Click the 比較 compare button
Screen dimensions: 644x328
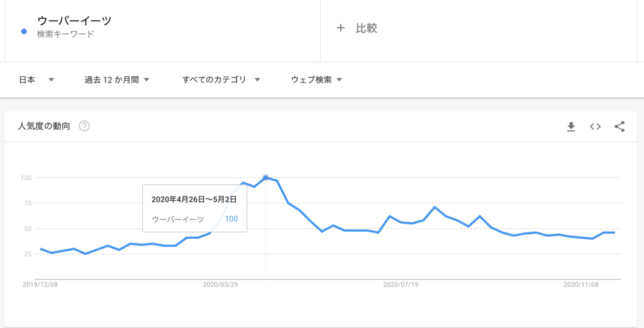366,28
